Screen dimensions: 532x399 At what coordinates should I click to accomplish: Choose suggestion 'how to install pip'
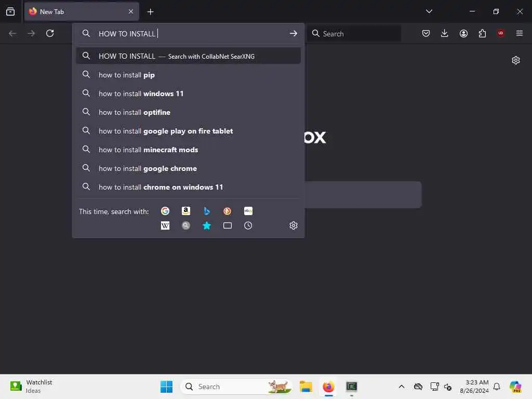tap(188, 75)
